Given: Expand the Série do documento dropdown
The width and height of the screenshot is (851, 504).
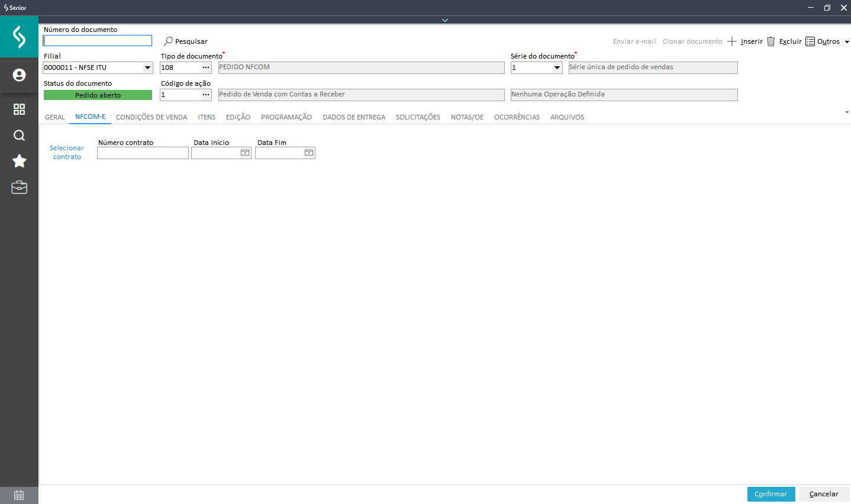Looking at the screenshot, I should (x=557, y=67).
